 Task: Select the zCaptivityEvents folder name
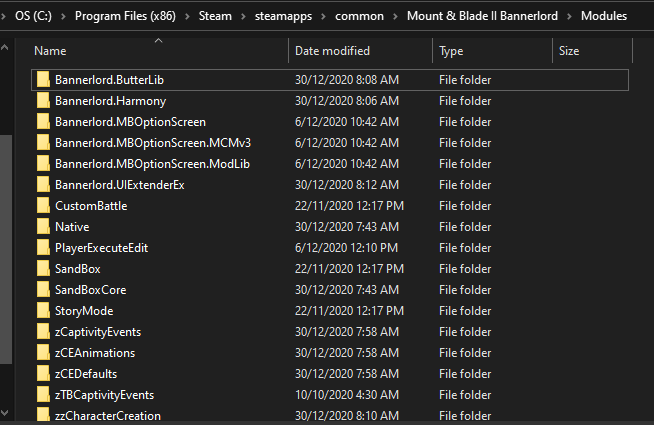point(98,332)
